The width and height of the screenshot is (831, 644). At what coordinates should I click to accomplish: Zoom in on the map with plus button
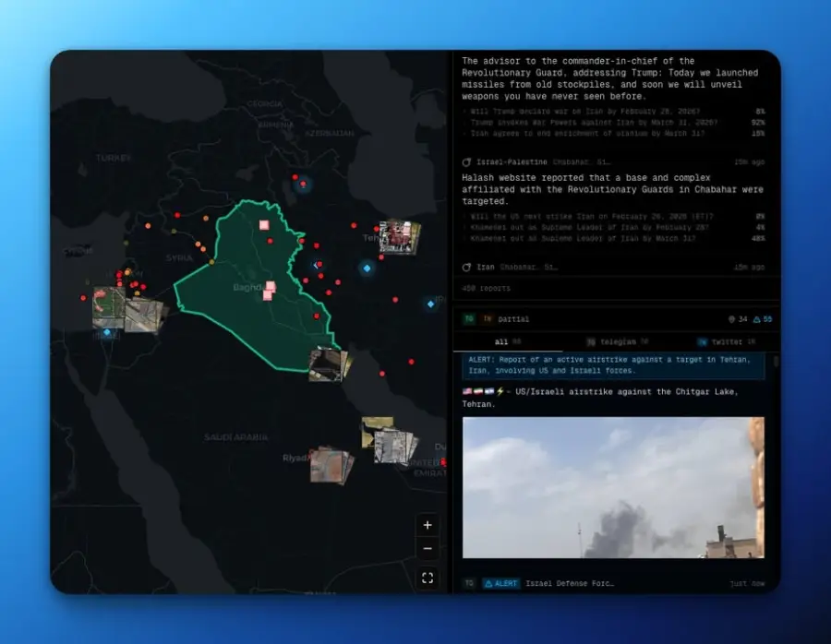click(x=428, y=525)
